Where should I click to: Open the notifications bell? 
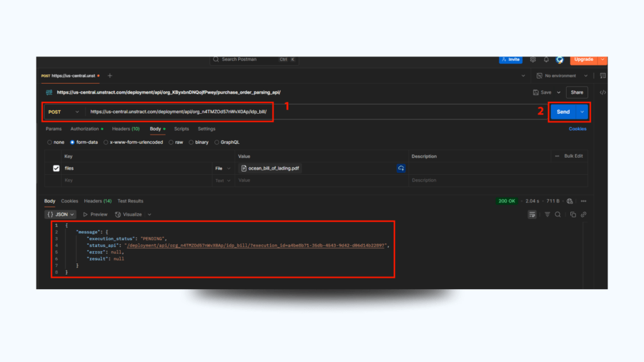(x=546, y=60)
